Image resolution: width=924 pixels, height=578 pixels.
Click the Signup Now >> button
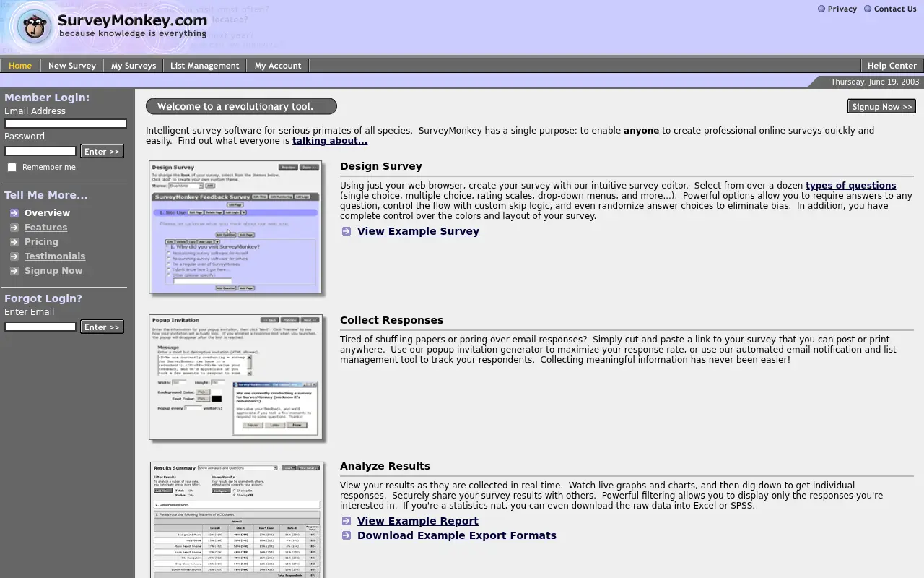click(x=881, y=107)
